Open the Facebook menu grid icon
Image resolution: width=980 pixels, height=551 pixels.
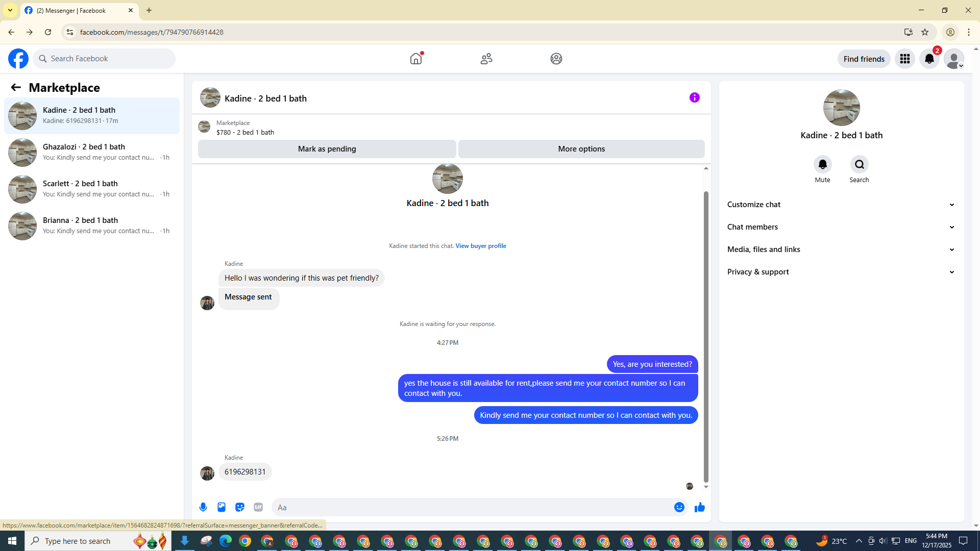pyautogui.click(x=904, y=59)
